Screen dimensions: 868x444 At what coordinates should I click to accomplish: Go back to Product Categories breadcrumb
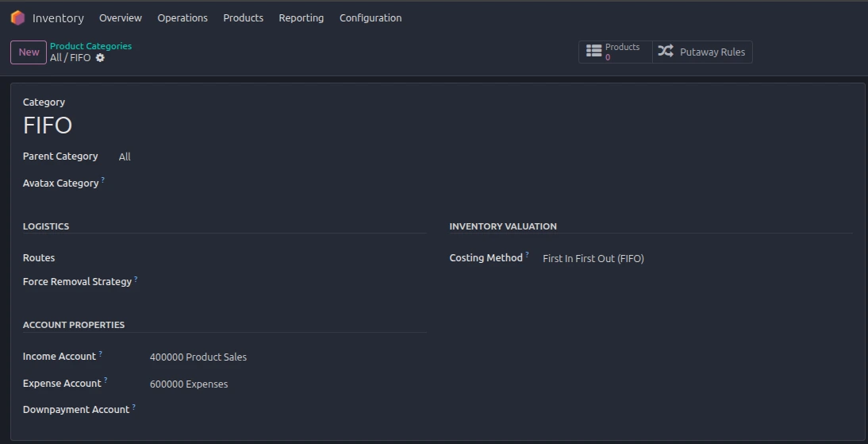click(x=90, y=46)
